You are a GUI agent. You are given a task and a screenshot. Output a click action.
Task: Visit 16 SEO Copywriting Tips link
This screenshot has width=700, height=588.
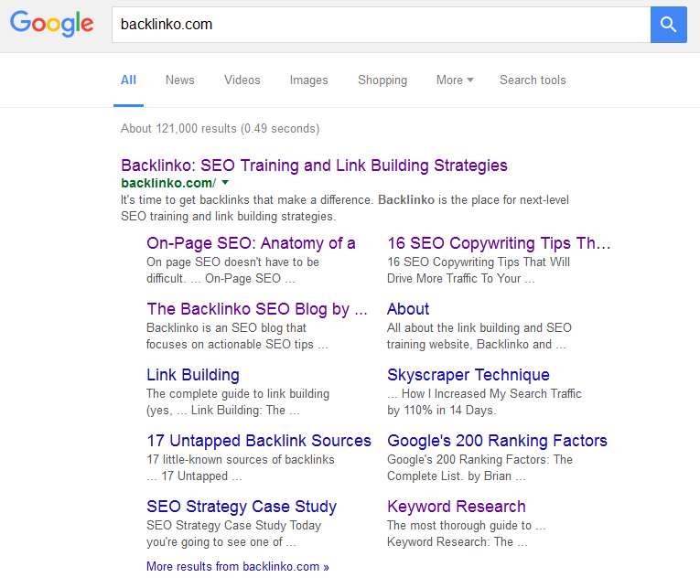pyautogui.click(x=499, y=243)
